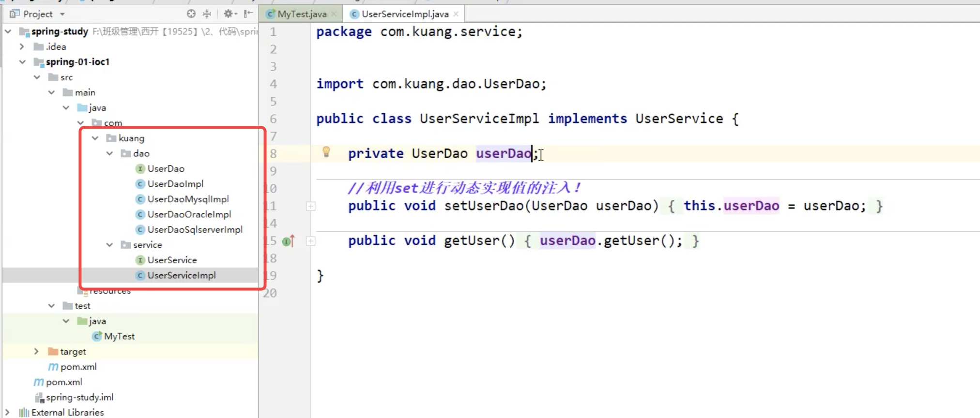
Task: Click the collapse all icon in Project toolbar
Action: [207, 14]
